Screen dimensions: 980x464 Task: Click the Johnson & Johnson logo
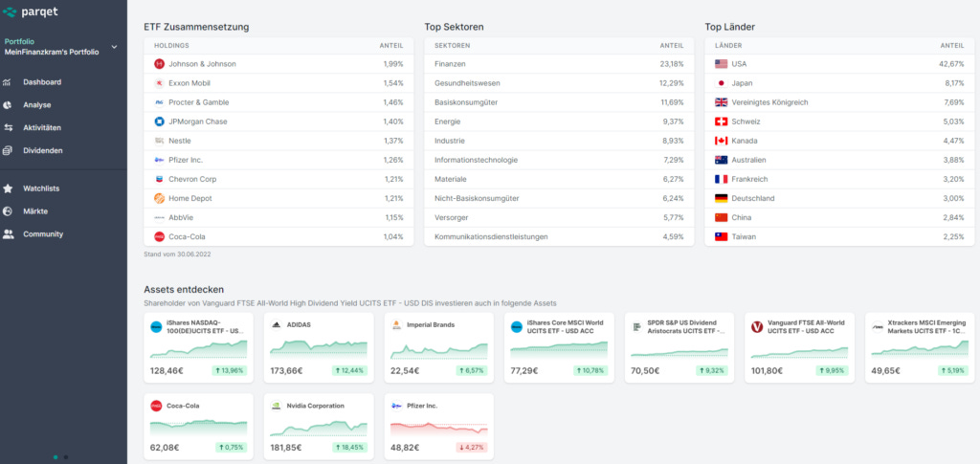pyautogui.click(x=159, y=64)
